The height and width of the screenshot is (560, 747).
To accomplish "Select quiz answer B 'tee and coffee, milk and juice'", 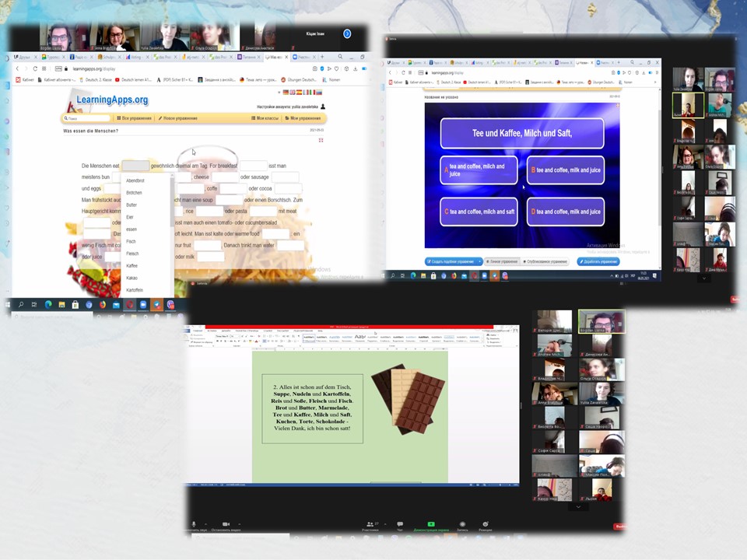I will coord(566,170).
